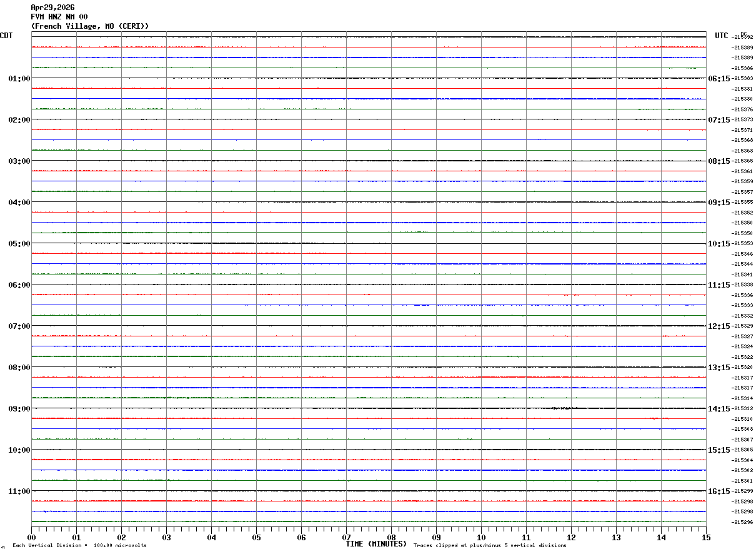Click the DC offset value '-215341'
Screen dimensions: 756x554
tap(742, 274)
